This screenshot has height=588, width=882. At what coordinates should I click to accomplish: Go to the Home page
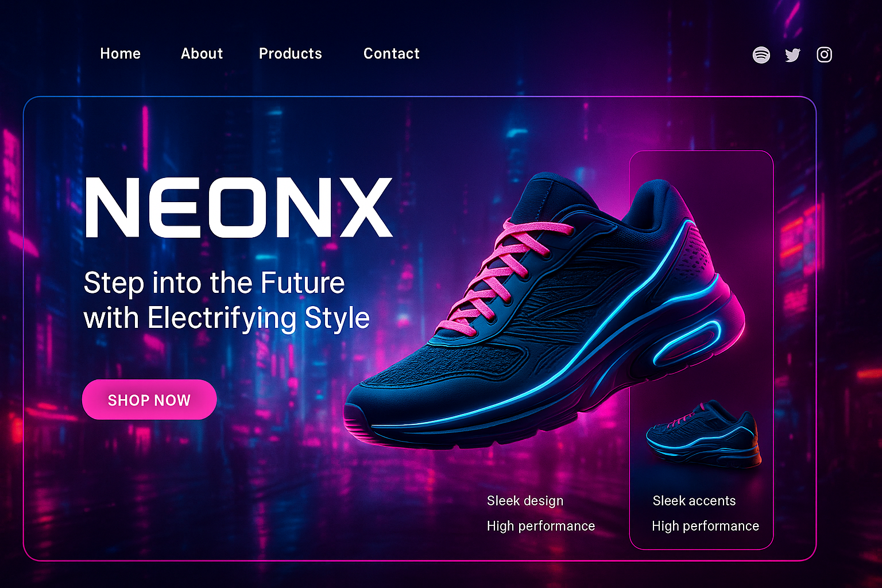[121, 53]
